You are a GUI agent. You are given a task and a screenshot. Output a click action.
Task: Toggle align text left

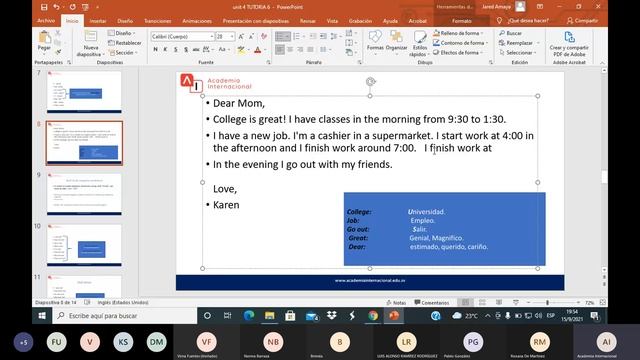click(280, 49)
